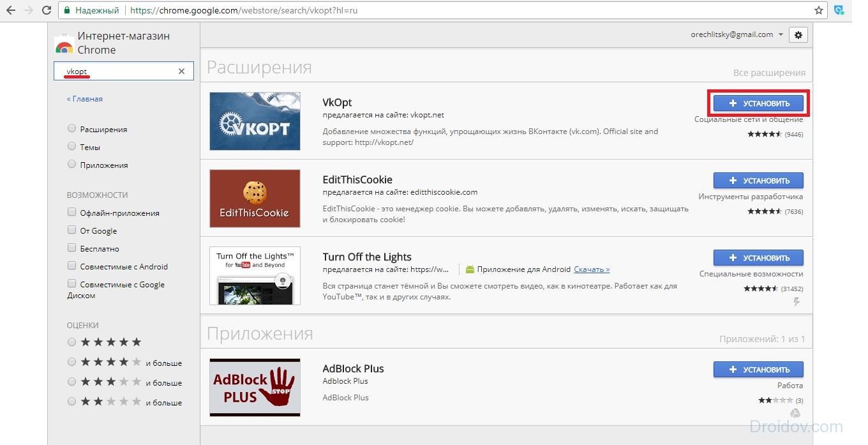Open the orechlitsky@gmail.com account dropdown
Screen dimensions: 868x445
(x=737, y=34)
